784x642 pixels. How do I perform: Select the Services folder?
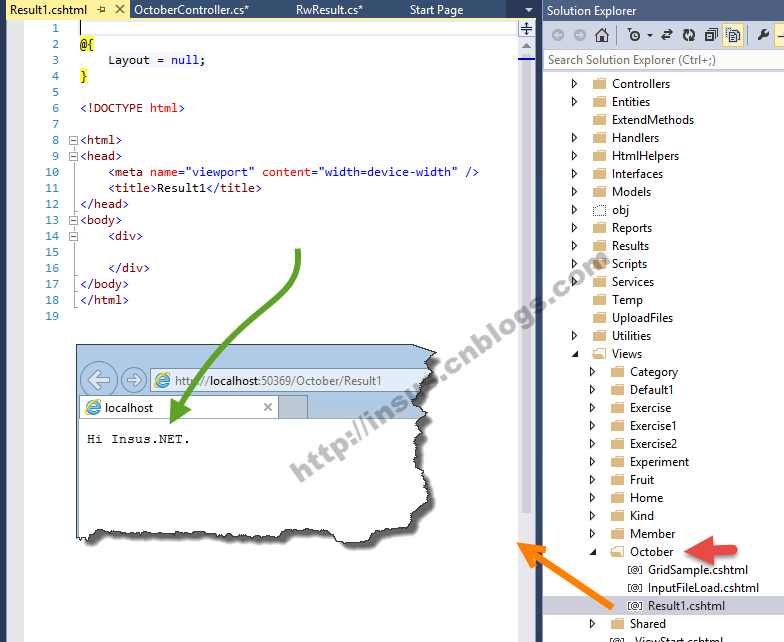[x=632, y=282]
